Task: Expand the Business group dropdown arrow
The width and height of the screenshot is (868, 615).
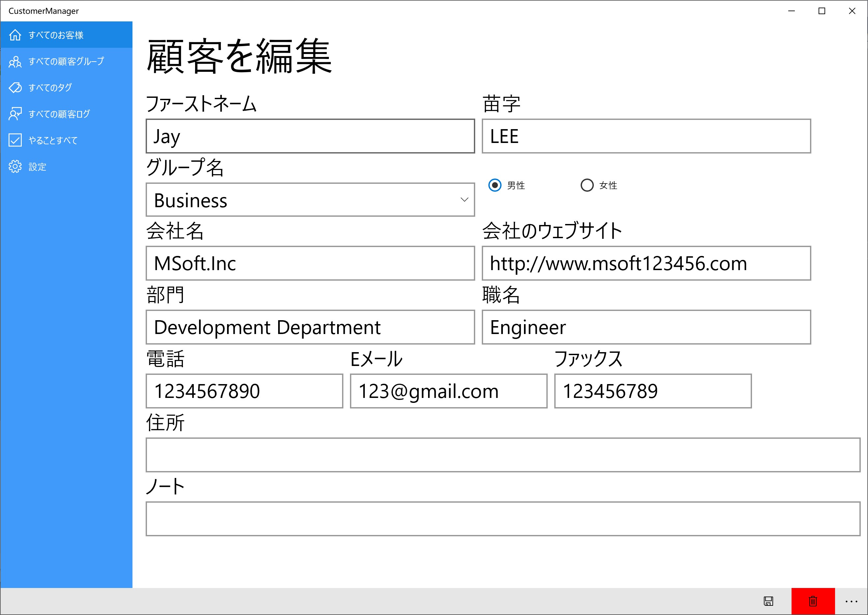Action: click(x=464, y=200)
